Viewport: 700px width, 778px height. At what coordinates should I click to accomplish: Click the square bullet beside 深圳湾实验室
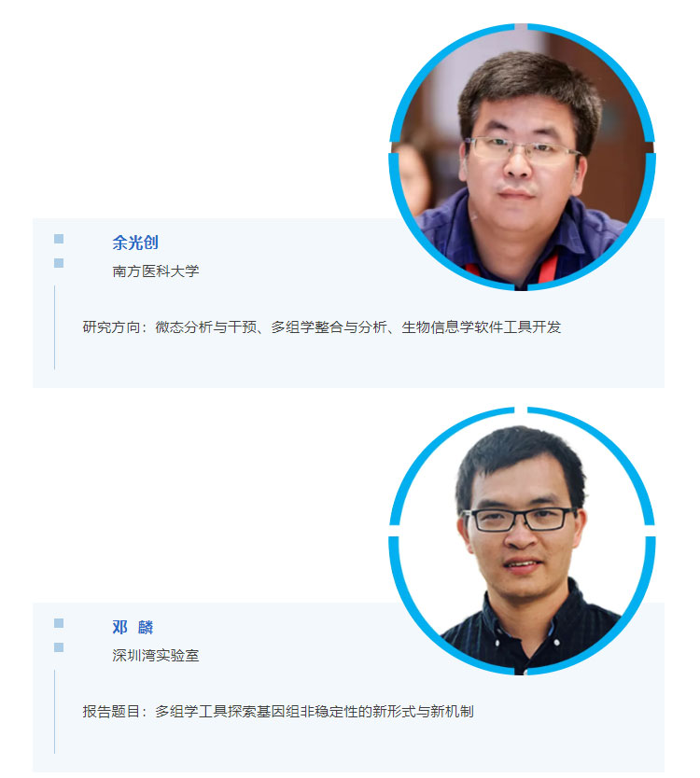tap(59, 647)
